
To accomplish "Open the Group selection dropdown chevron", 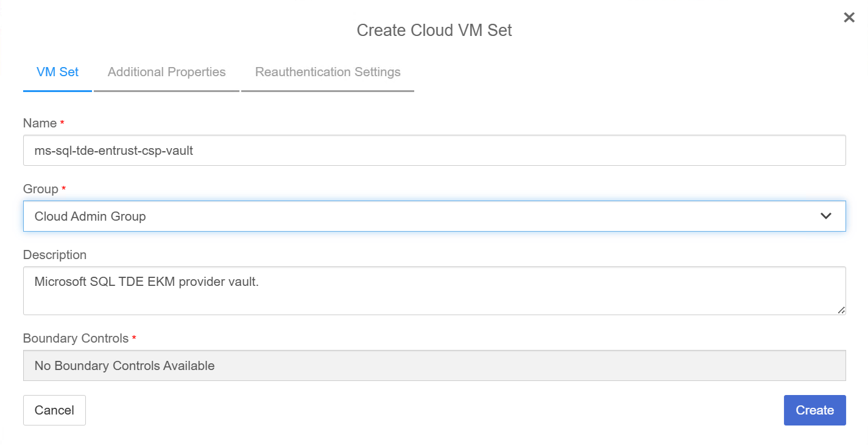I will pyautogui.click(x=826, y=216).
